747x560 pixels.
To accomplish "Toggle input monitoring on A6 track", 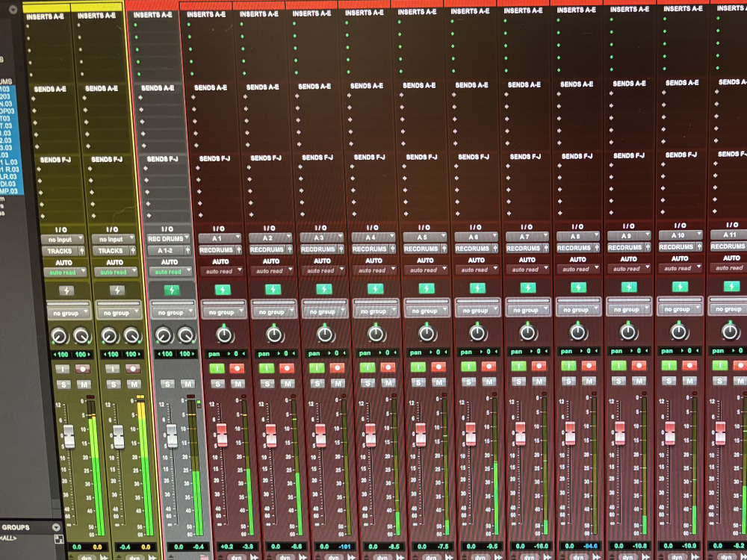I will point(468,366).
